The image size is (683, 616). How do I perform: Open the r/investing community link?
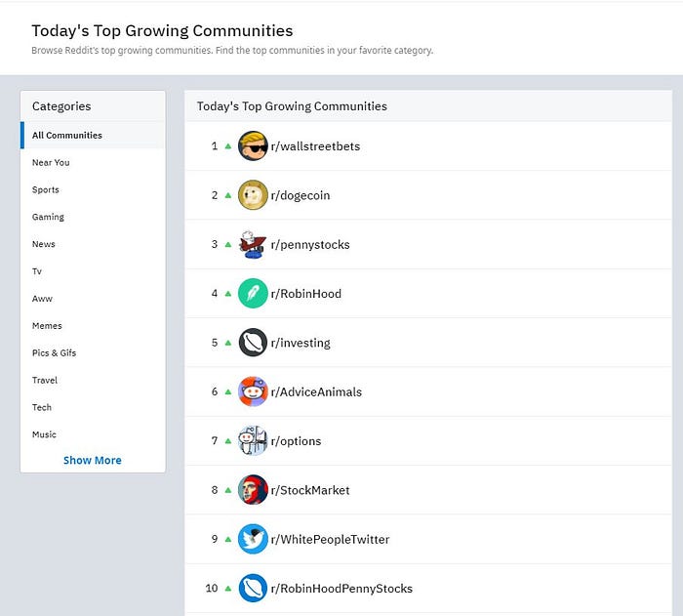coord(301,343)
